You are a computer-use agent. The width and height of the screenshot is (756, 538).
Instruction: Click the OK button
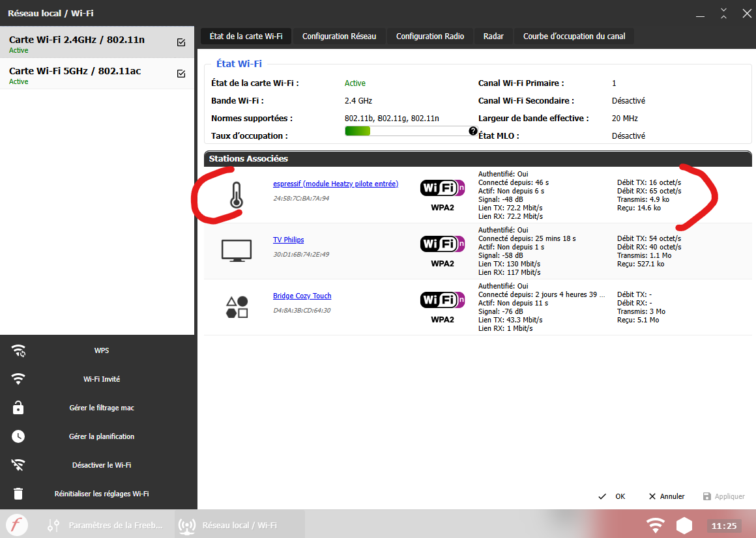(612, 496)
